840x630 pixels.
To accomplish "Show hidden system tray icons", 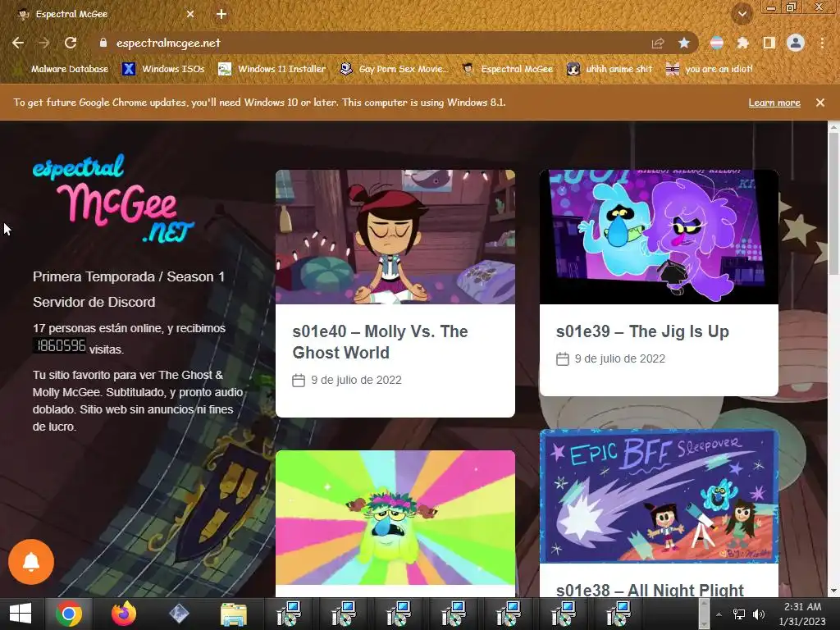I will click(719, 614).
